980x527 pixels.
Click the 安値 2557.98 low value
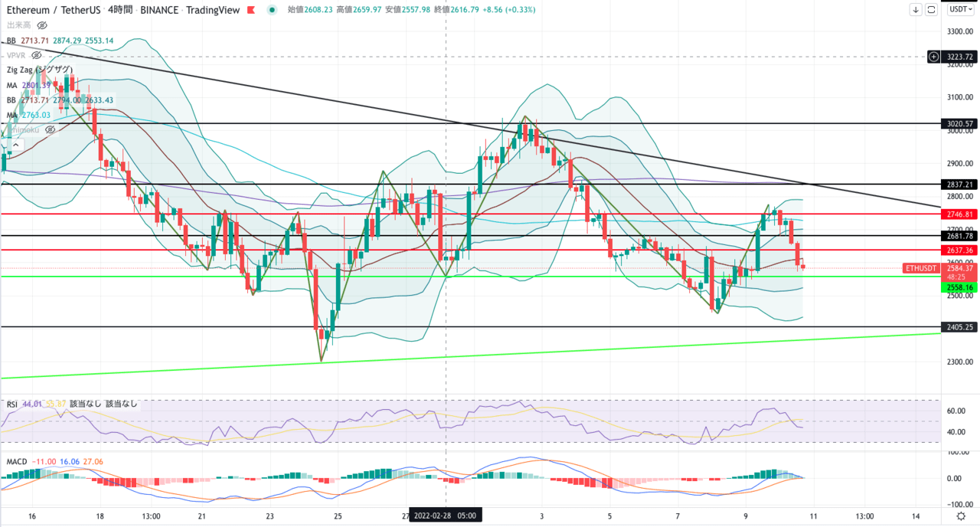409,10
